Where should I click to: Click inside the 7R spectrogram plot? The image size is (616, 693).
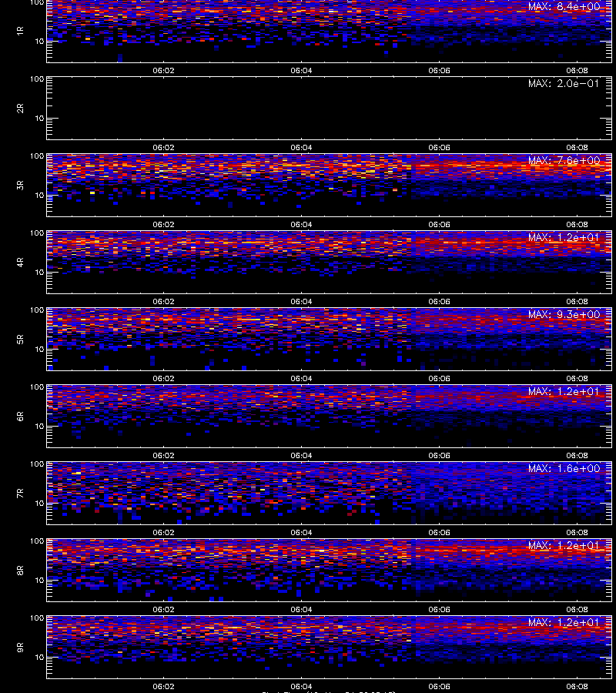tap(330, 494)
